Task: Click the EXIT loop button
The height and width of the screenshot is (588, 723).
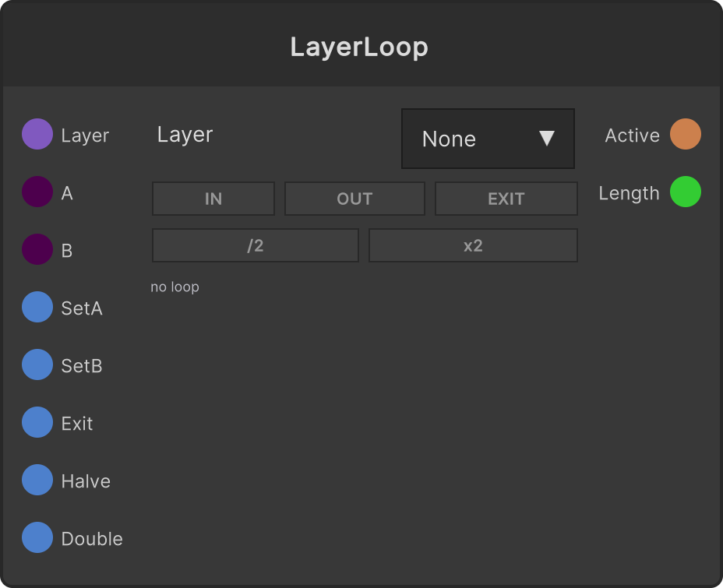Action: [506, 199]
